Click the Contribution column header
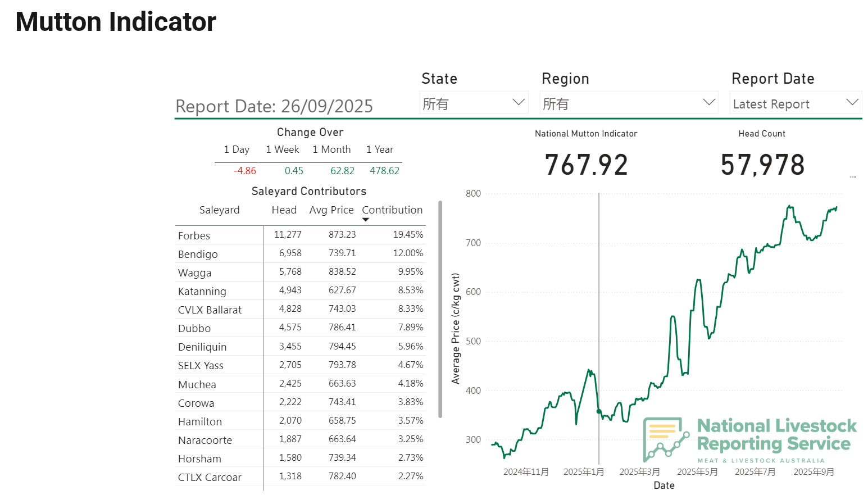 pos(392,210)
